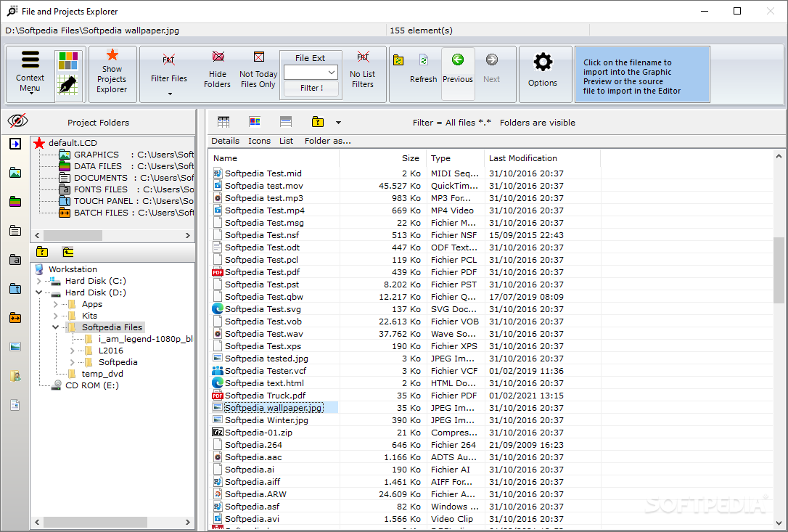Select file Softpedia Winter.jpg
This screenshot has height=532, width=788.
point(266,420)
